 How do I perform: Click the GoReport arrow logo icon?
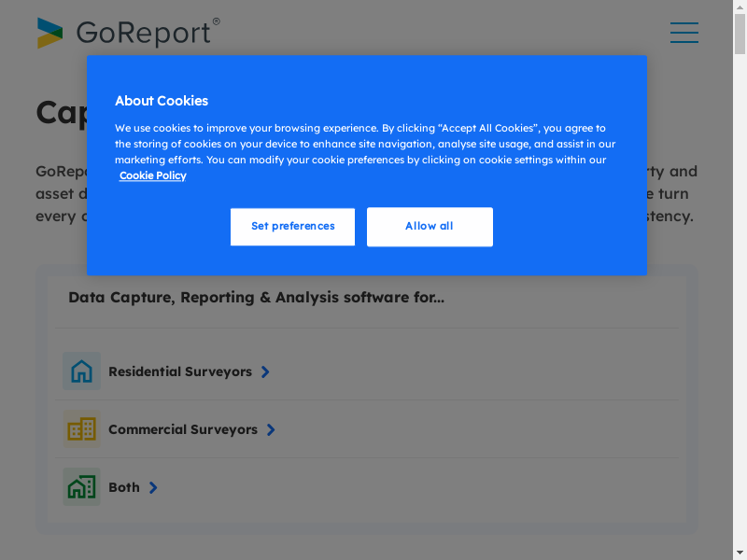click(x=49, y=33)
